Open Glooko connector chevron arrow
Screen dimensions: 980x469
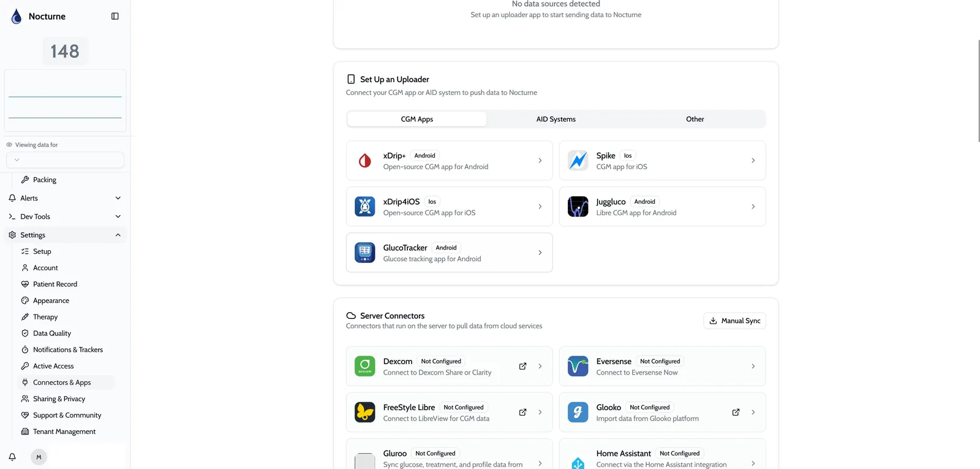753,412
